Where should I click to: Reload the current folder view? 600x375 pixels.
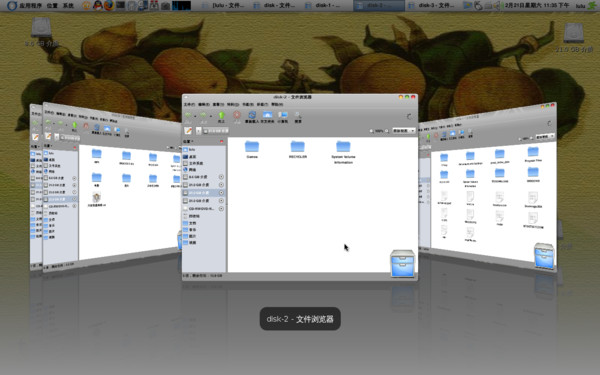pyautogui.click(x=252, y=115)
